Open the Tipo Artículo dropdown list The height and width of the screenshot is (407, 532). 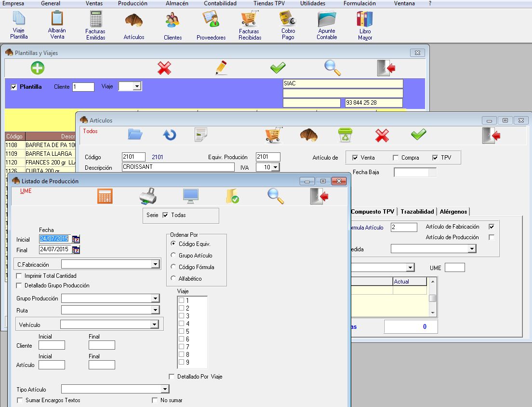point(165,389)
